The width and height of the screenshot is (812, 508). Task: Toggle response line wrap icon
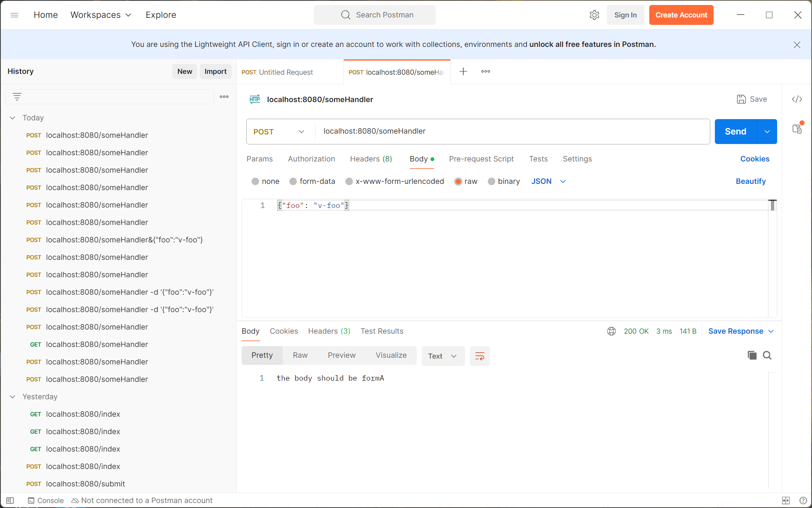pos(480,356)
